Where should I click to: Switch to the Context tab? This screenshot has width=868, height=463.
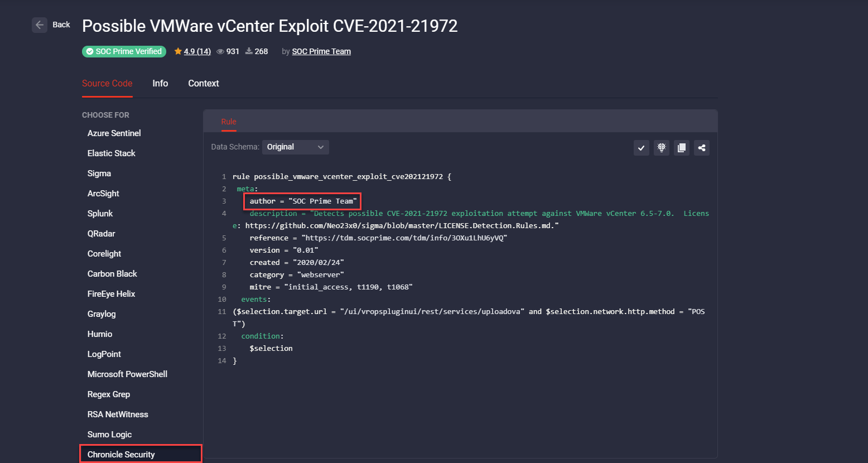[x=203, y=83]
